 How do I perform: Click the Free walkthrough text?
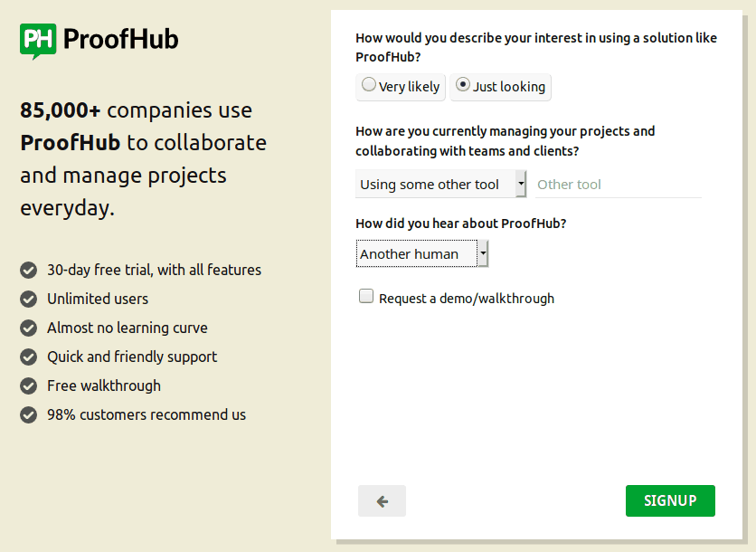104,385
